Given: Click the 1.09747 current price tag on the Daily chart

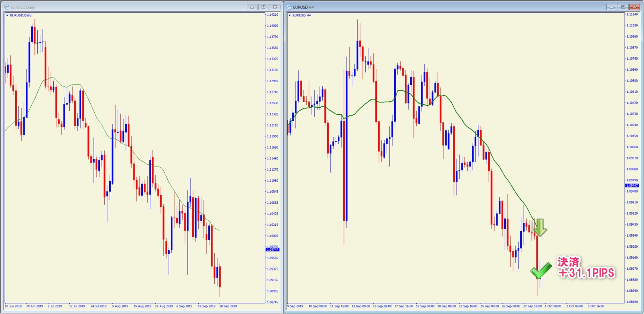Looking at the screenshot, I should pos(272,250).
